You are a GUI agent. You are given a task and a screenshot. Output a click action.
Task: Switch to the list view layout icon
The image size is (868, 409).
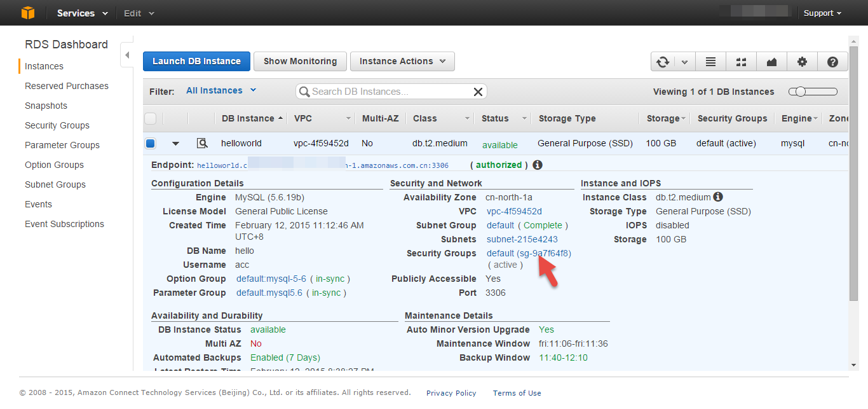pos(711,62)
